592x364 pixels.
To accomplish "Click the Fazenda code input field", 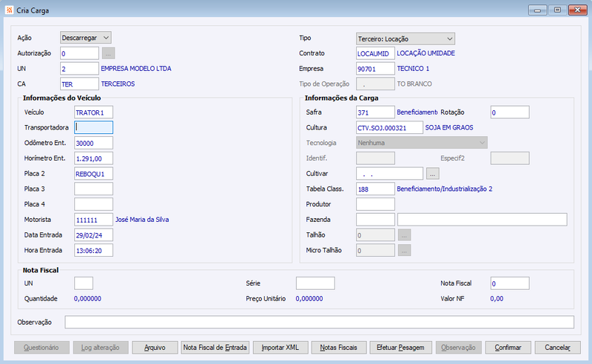I will tap(375, 220).
